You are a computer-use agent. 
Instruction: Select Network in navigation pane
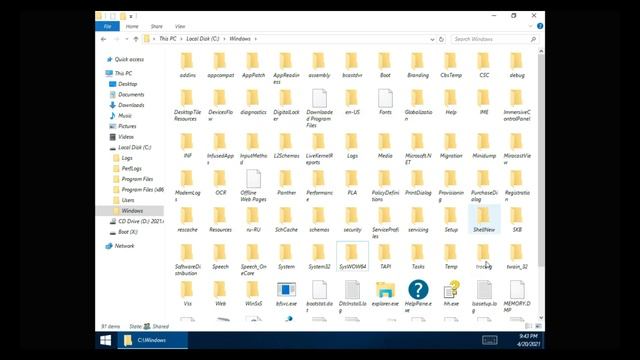pos(124,246)
